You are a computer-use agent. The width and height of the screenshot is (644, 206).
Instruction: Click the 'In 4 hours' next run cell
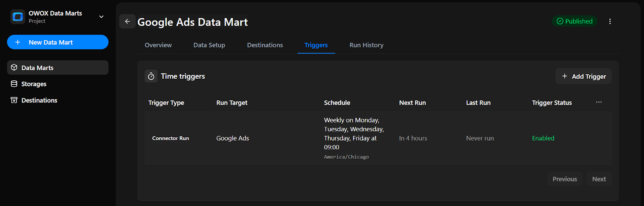click(x=413, y=138)
